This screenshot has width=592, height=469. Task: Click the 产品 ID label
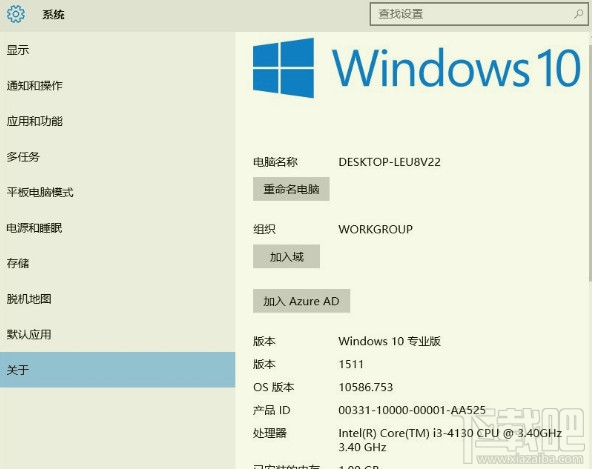[x=271, y=410]
